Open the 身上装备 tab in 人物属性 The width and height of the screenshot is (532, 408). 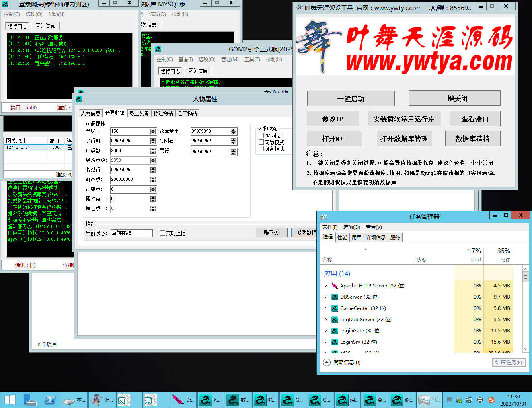tap(139, 113)
